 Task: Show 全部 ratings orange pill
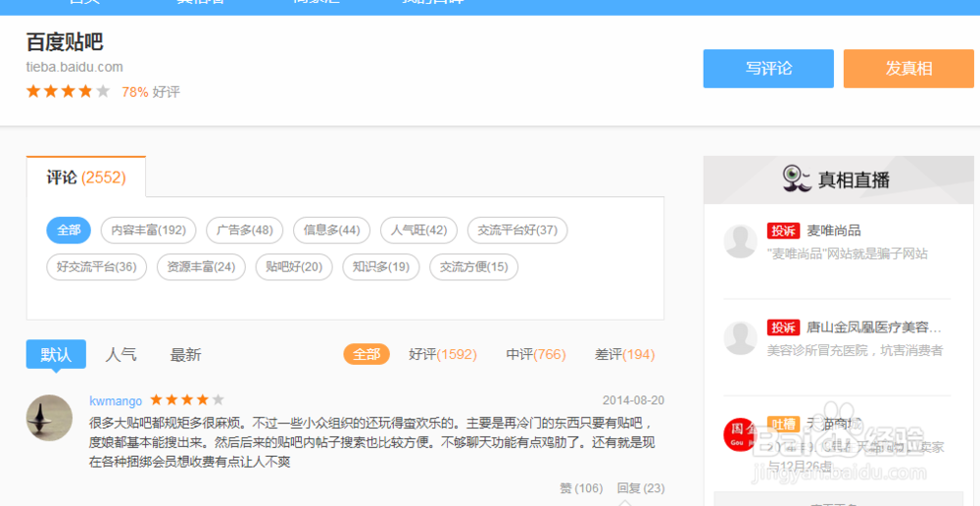(367, 355)
